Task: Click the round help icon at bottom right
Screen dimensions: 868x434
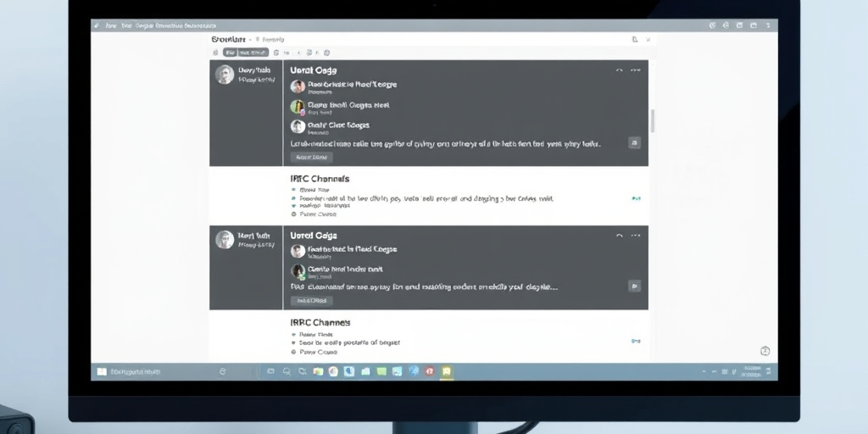Action: 765,351
